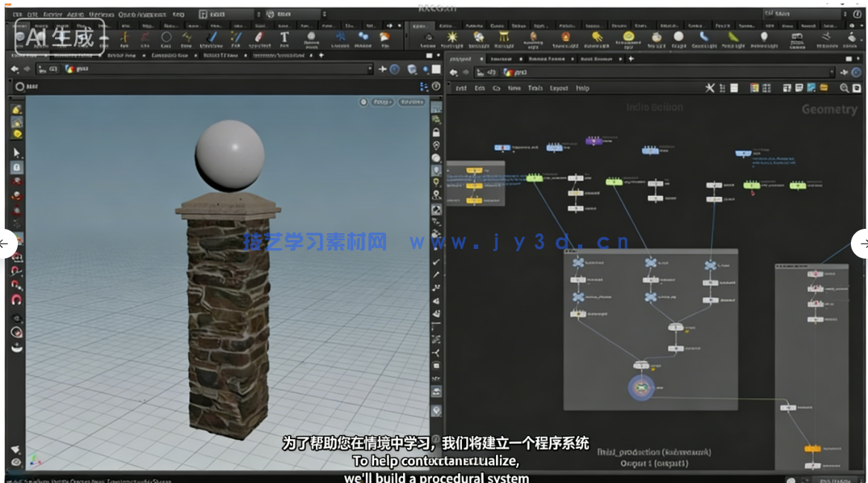Click the magnifier zoom icon in network editor

pyautogui.click(x=843, y=88)
